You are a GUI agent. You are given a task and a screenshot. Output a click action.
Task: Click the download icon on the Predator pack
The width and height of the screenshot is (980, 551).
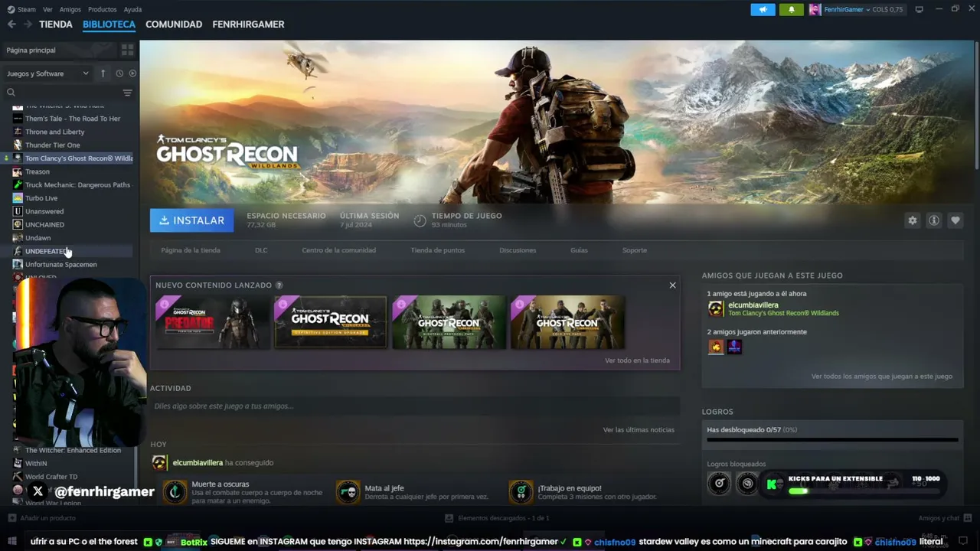164,304
